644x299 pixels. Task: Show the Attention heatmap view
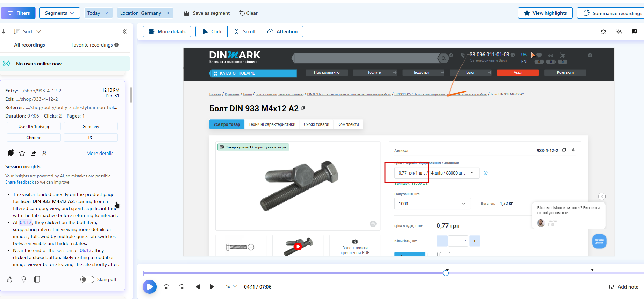pyautogui.click(x=282, y=31)
